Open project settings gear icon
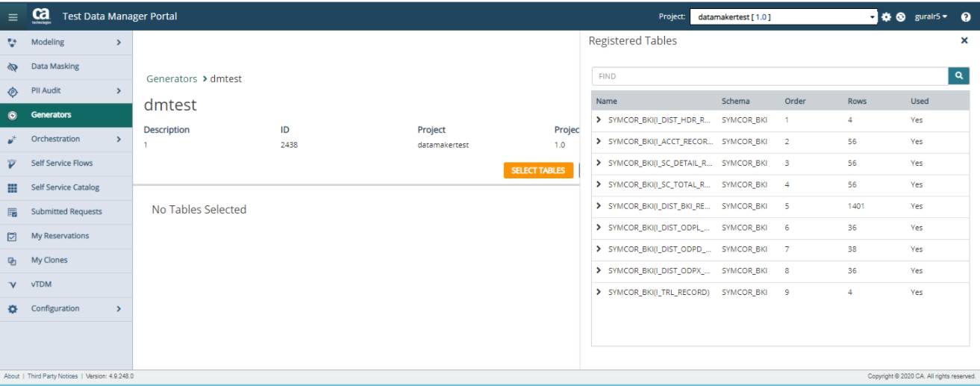Screen dimensions: 980x386 pyautogui.click(x=887, y=16)
